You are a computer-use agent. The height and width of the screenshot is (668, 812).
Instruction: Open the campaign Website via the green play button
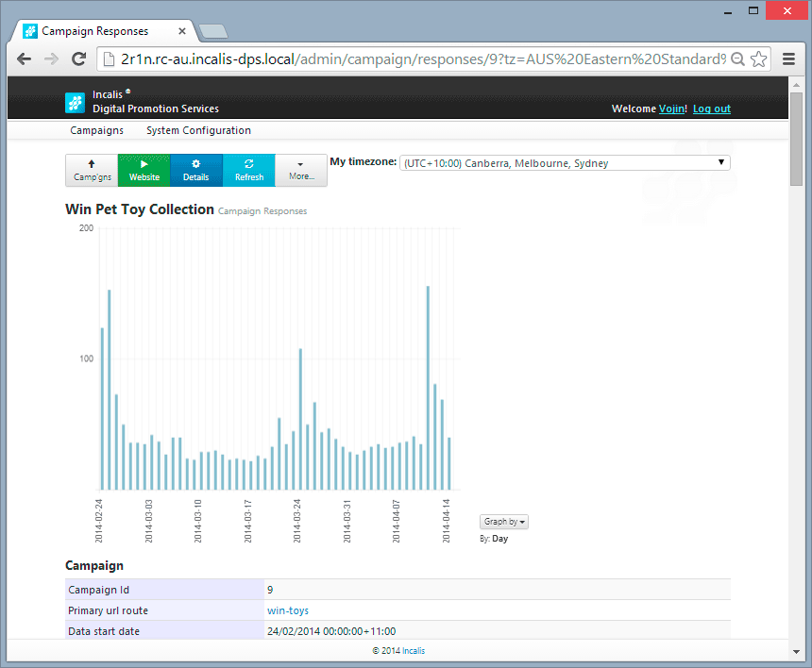click(x=144, y=170)
